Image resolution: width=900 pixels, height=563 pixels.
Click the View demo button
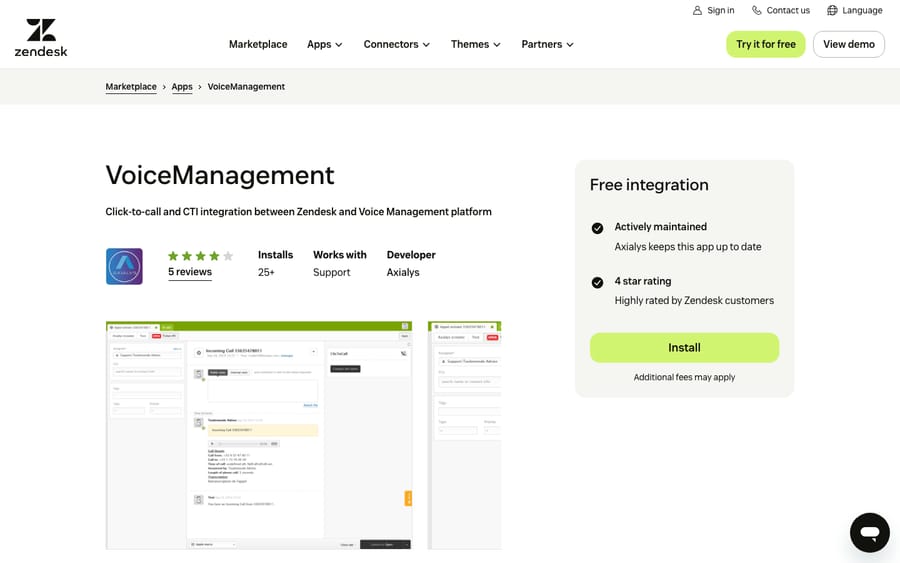pos(849,44)
